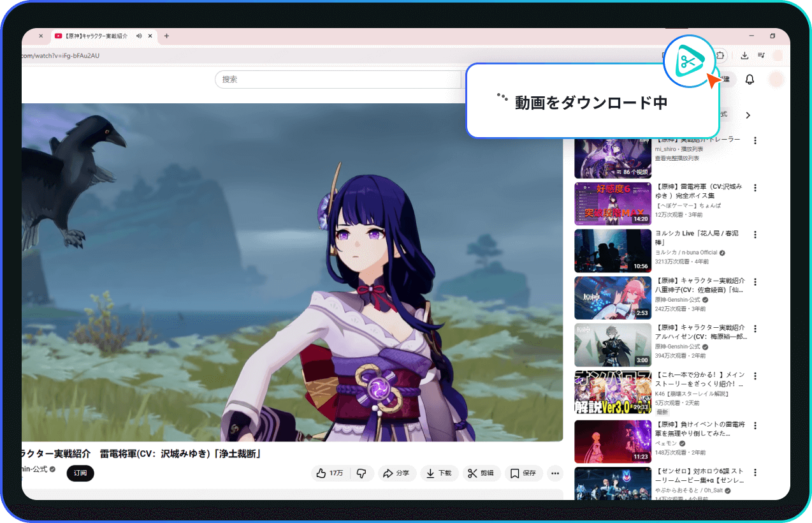Open menu for メインストーリーをざっくり紹介 video
This screenshot has width=812, height=523.
tap(755, 376)
